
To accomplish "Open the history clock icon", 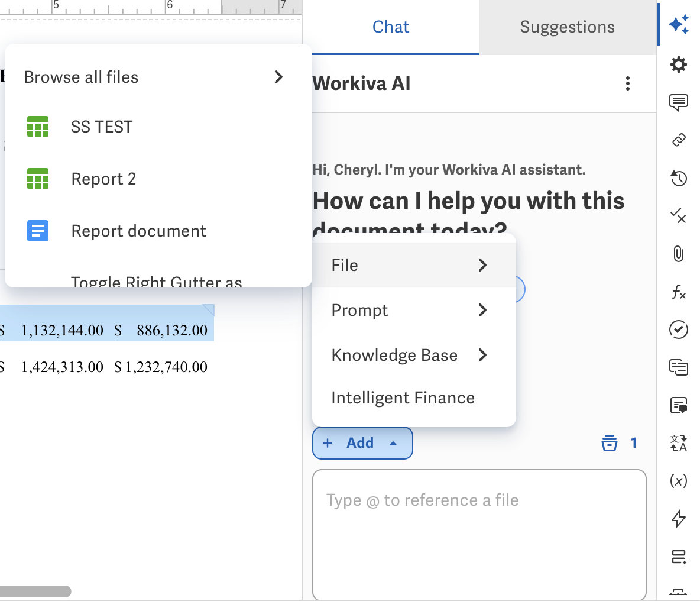I will [x=679, y=178].
